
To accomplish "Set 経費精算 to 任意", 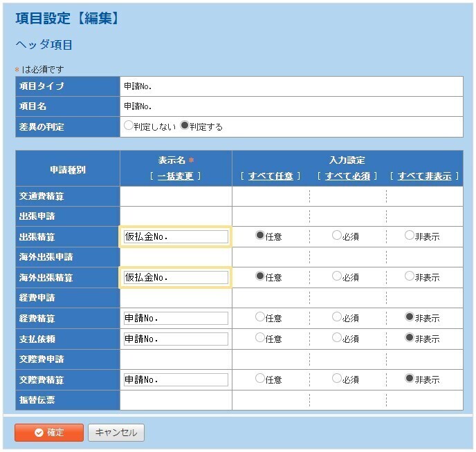I will (x=260, y=317).
